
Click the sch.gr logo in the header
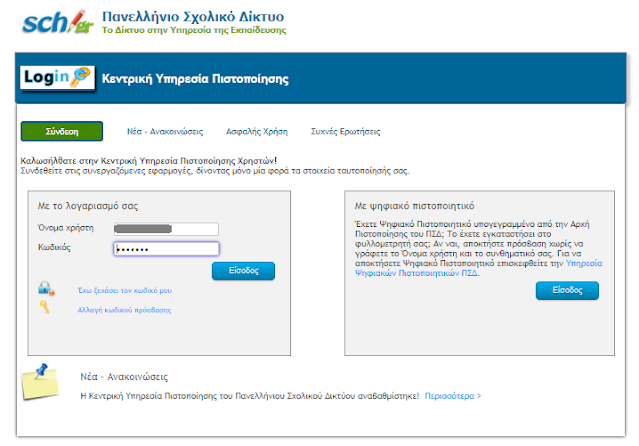58,22
